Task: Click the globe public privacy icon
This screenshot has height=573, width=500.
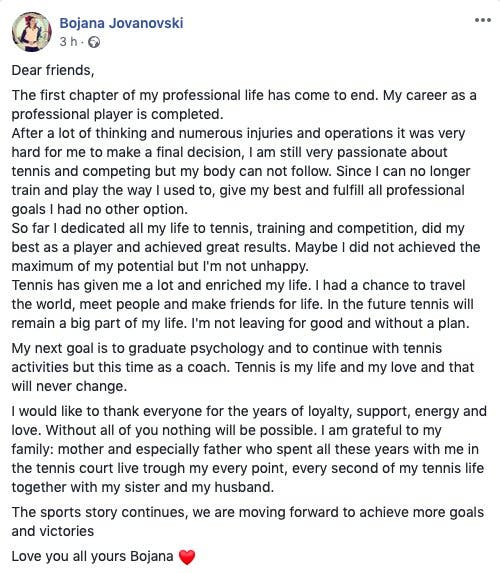Action: pos(94,42)
